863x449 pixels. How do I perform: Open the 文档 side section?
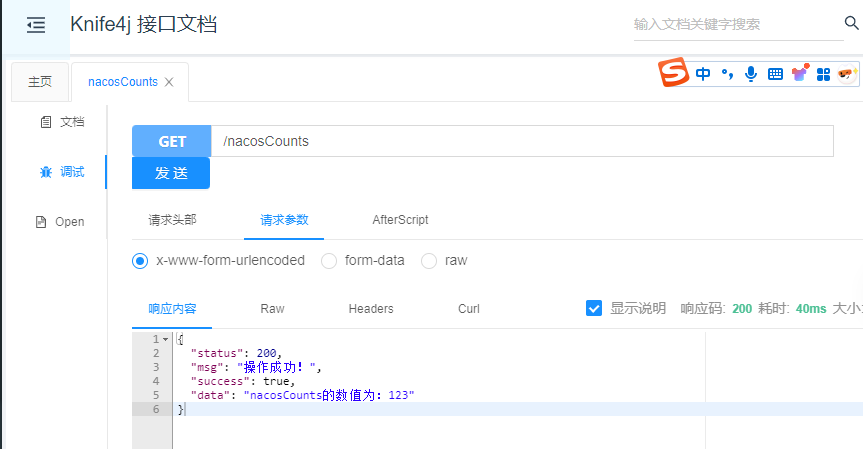[x=62, y=122]
